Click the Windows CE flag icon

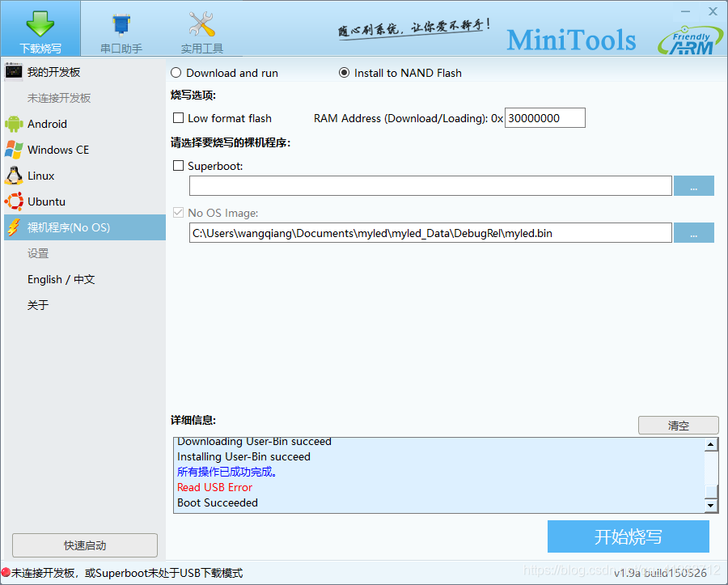coord(14,150)
